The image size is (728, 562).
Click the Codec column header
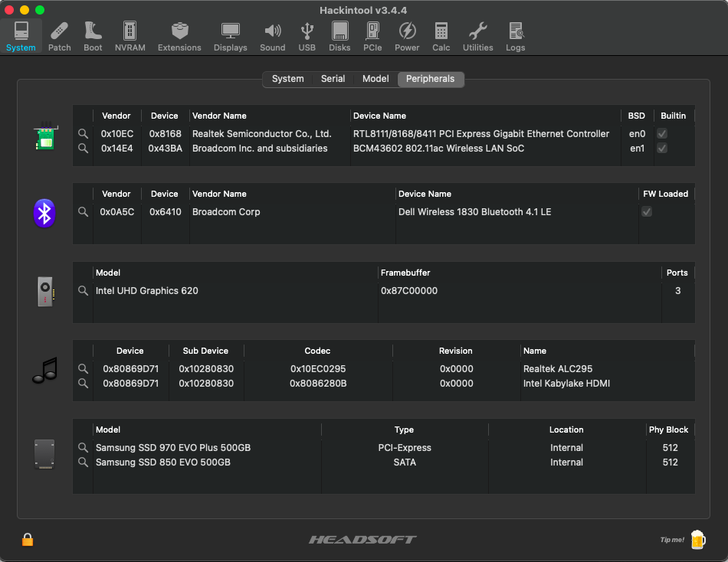317,351
